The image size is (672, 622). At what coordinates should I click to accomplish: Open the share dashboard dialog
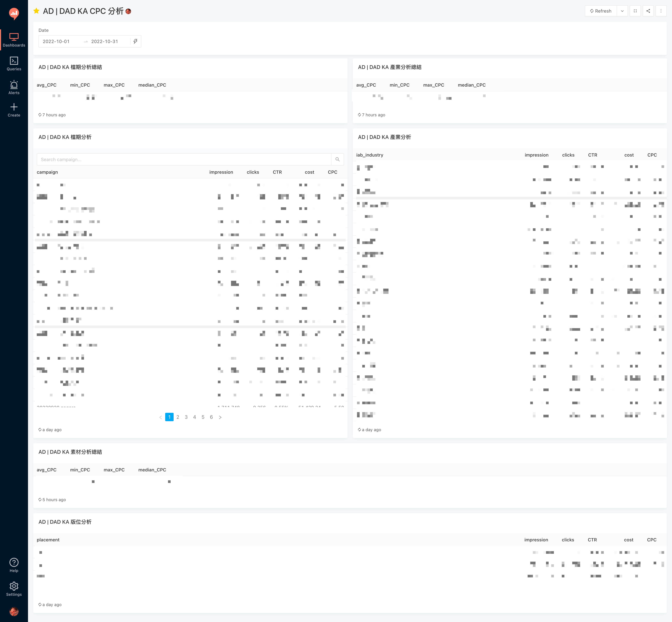pyautogui.click(x=648, y=11)
